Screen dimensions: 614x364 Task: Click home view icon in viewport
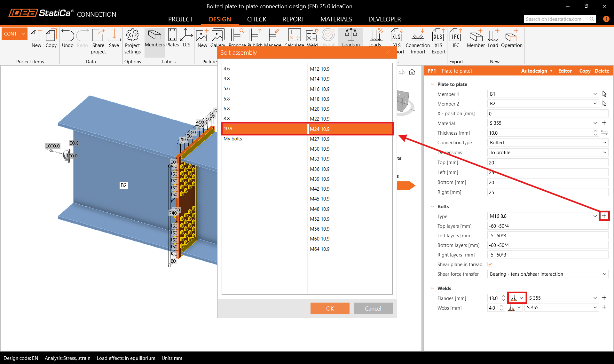pyautogui.click(x=412, y=72)
